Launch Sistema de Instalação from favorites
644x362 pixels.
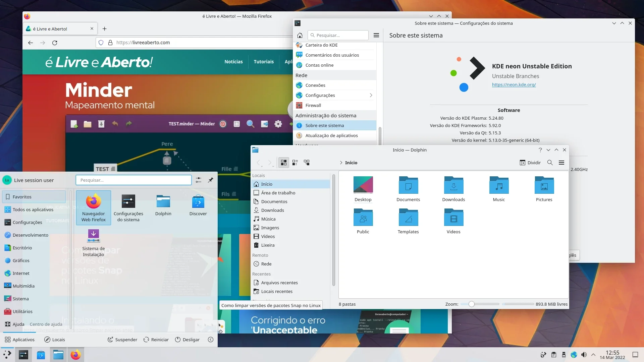click(x=94, y=243)
